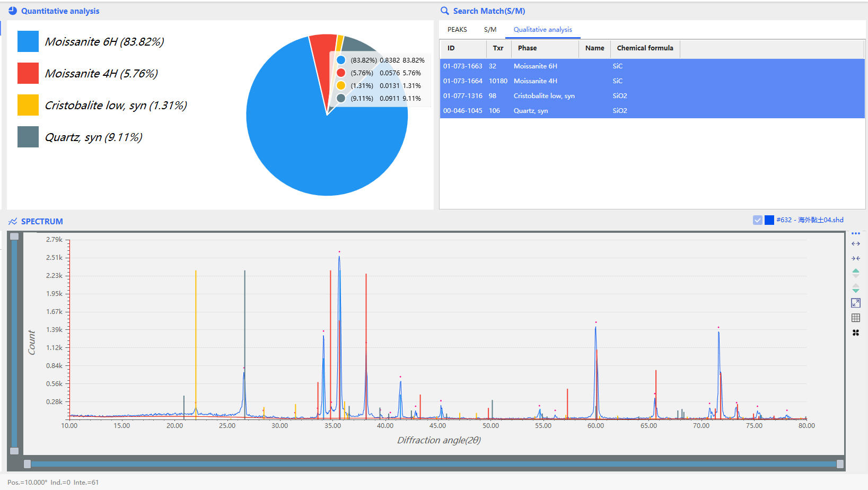Image resolution: width=868 pixels, height=490 pixels.
Task: Click the green down-arrow scale icon
Action: click(855, 288)
